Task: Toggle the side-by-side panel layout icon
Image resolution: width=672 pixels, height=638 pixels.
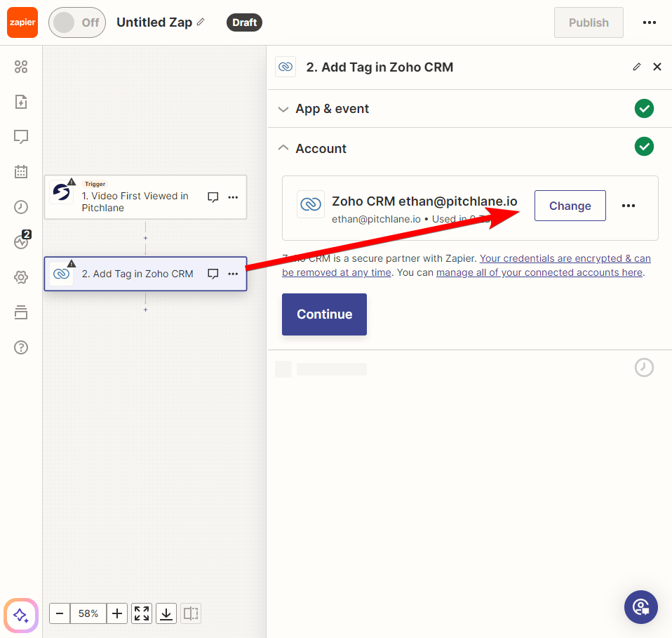Action: click(191, 613)
